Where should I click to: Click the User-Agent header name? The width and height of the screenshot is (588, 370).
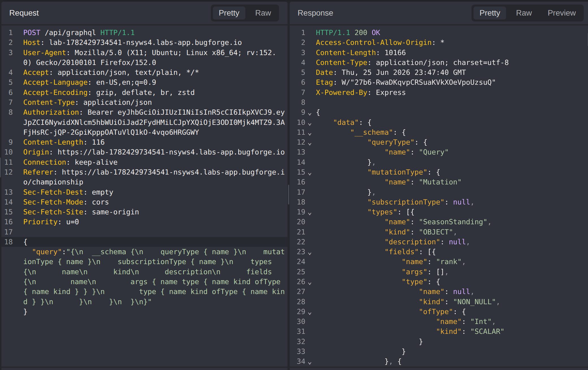(x=44, y=53)
